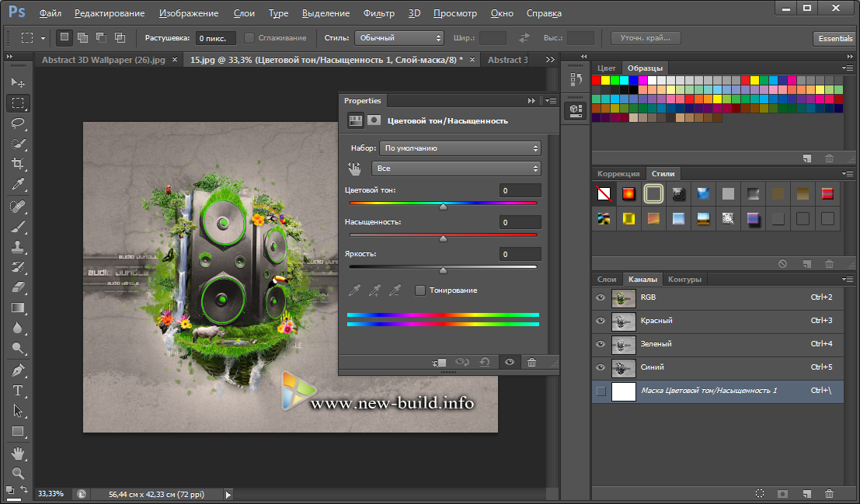Click the Essentials workspace button

click(835, 38)
